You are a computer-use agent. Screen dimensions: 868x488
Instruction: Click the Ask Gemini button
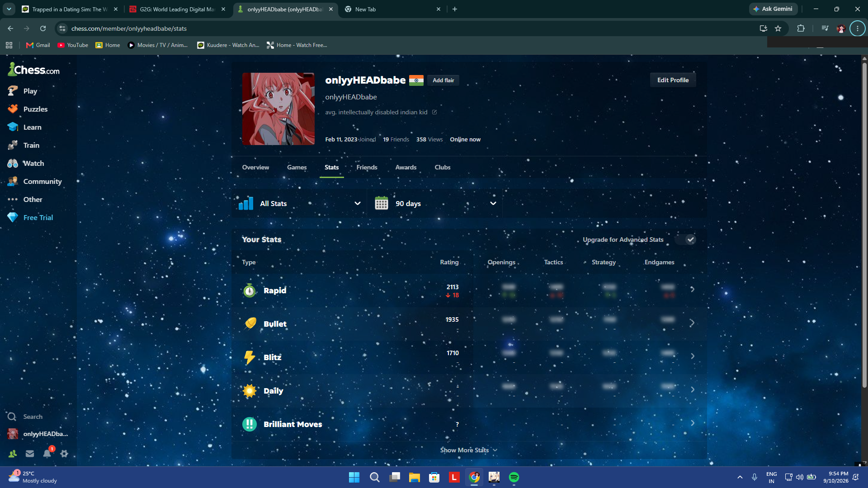(x=773, y=9)
